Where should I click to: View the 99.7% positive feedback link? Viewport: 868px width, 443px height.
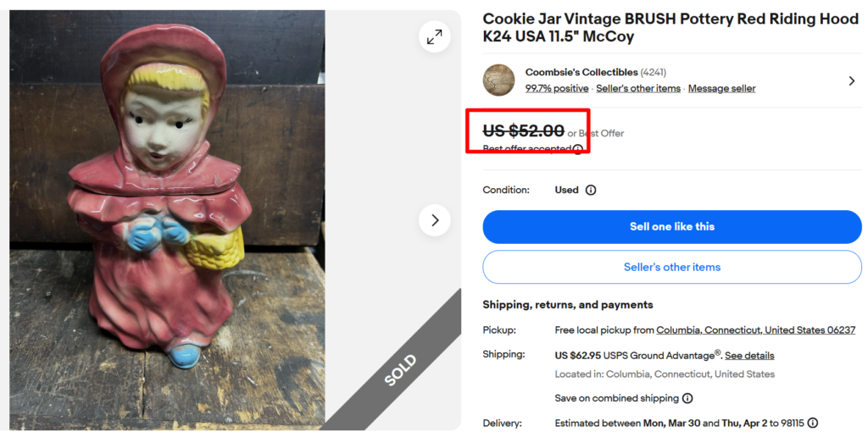[x=556, y=88]
